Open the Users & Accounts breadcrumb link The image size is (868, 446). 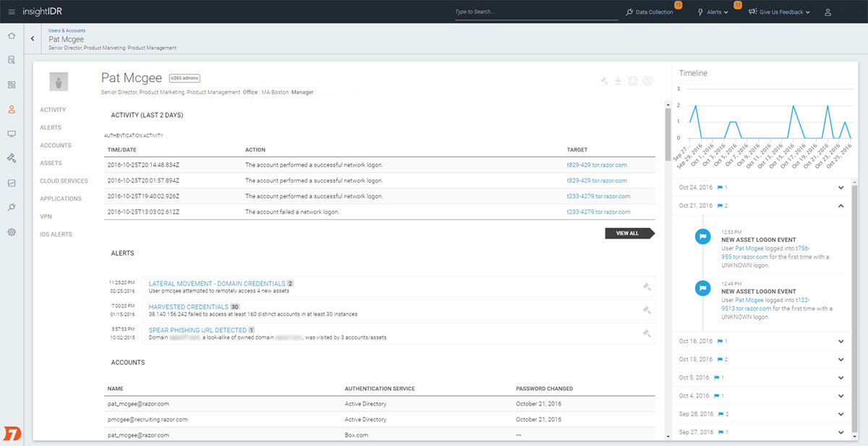[67, 31]
